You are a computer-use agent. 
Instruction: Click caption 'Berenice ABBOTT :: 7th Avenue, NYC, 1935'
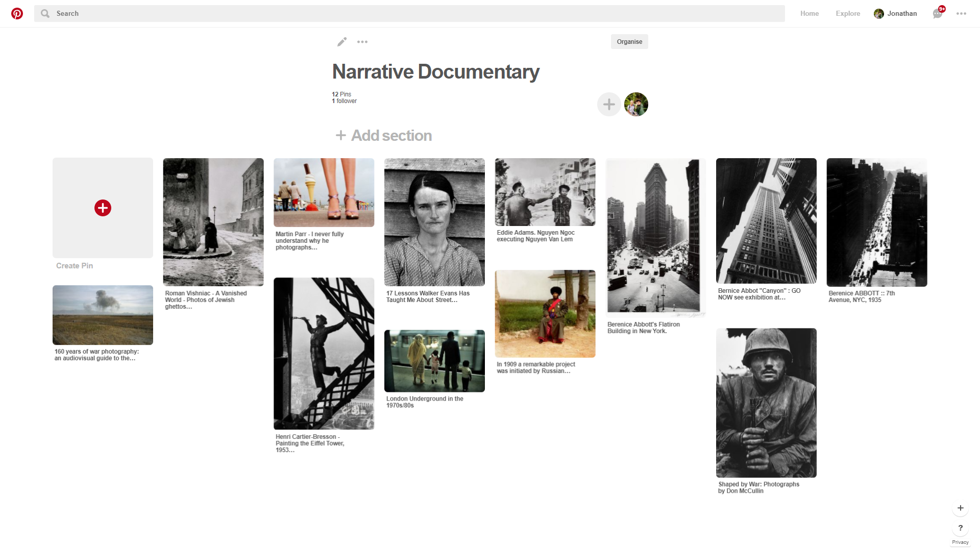pyautogui.click(x=862, y=296)
